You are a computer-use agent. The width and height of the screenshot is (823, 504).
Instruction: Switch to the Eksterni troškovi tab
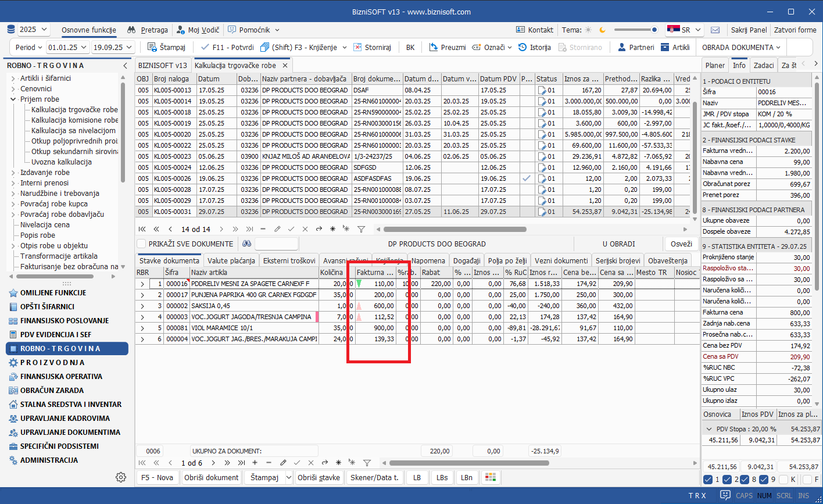[289, 260]
